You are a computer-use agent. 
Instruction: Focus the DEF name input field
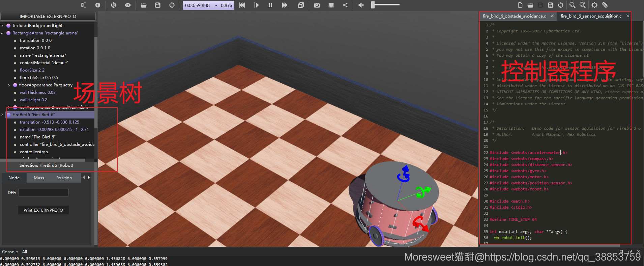point(43,193)
